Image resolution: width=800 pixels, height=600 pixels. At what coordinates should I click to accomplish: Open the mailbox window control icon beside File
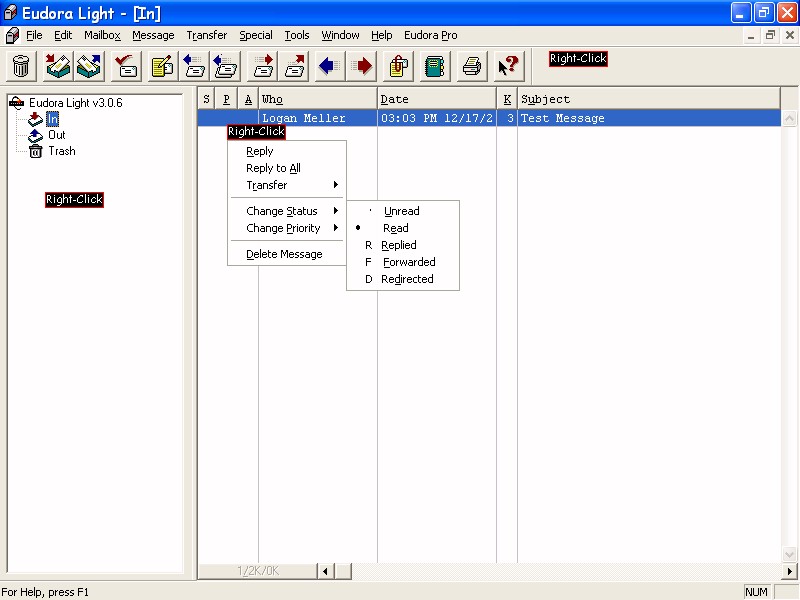(x=12, y=35)
